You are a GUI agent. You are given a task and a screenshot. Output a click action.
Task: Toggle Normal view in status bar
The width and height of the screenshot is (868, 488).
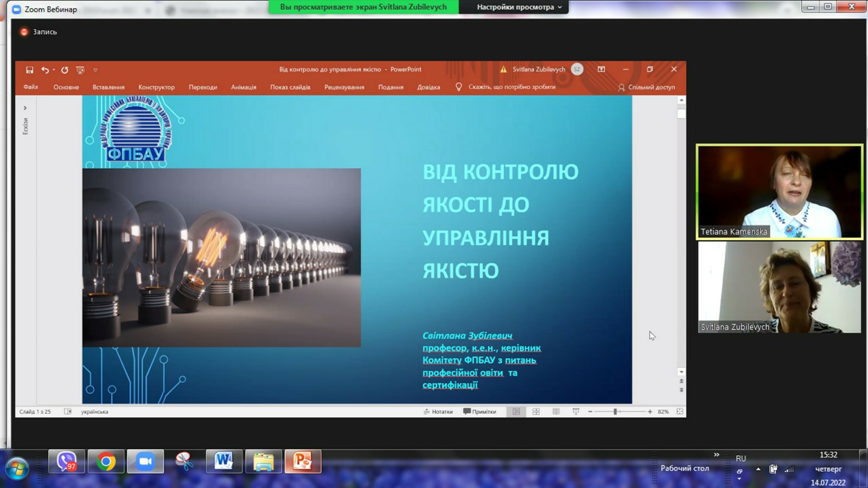pyautogui.click(x=516, y=412)
